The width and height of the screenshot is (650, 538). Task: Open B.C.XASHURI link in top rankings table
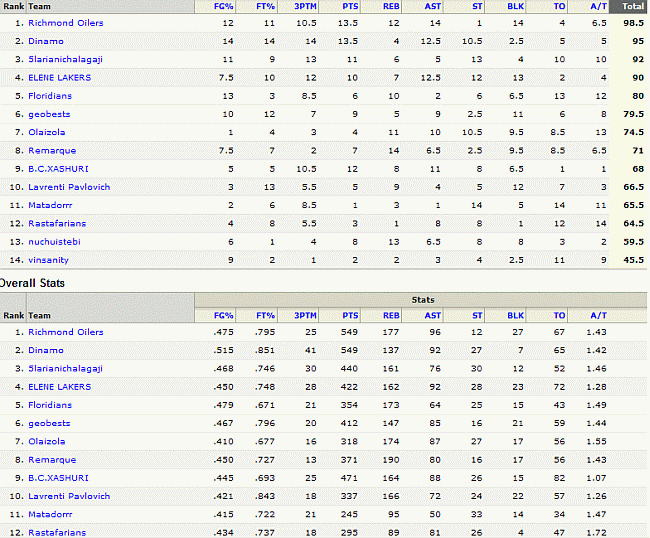[58, 169]
